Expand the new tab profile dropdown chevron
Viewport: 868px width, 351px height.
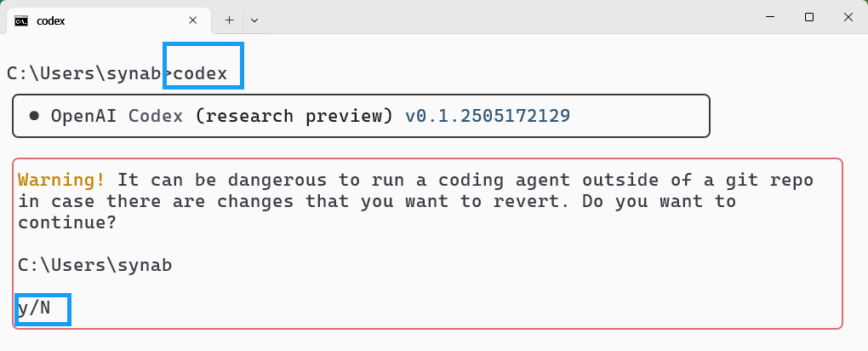(x=254, y=20)
